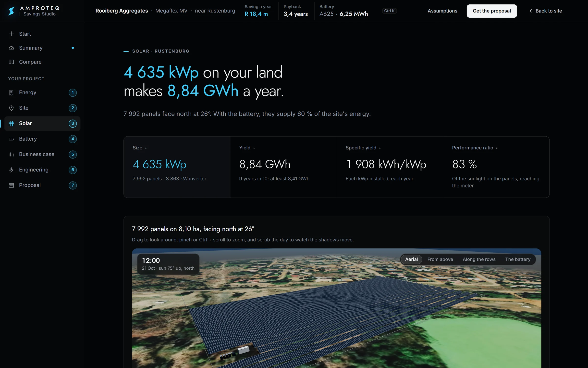Screen dimensions: 588x368
Task: Click the Start item in sidebar
Action: click(42, 34)
